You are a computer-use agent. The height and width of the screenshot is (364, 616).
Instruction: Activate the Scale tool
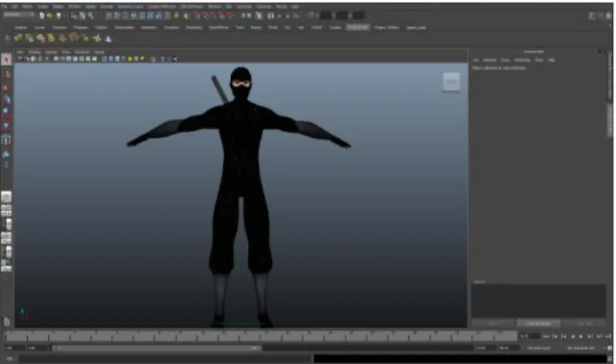coord(6,126)
